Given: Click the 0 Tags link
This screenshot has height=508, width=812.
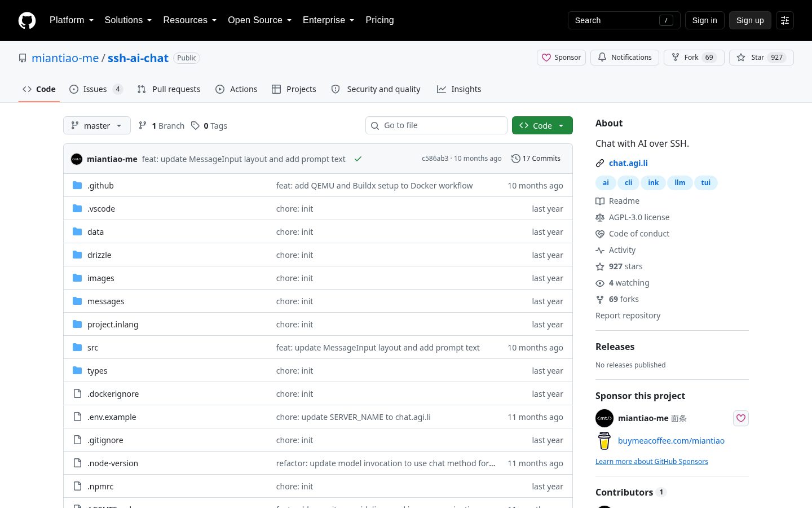Looking at the screenshot, I should [209, 126].
